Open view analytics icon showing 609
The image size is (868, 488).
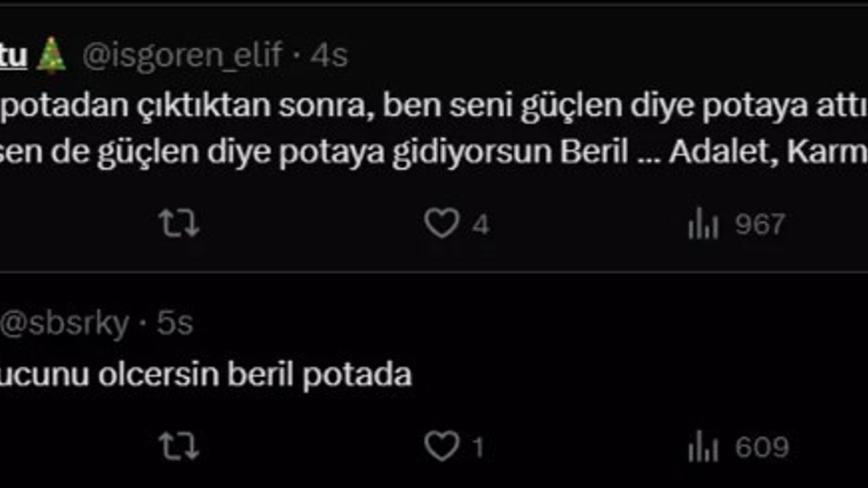(703, 448)
